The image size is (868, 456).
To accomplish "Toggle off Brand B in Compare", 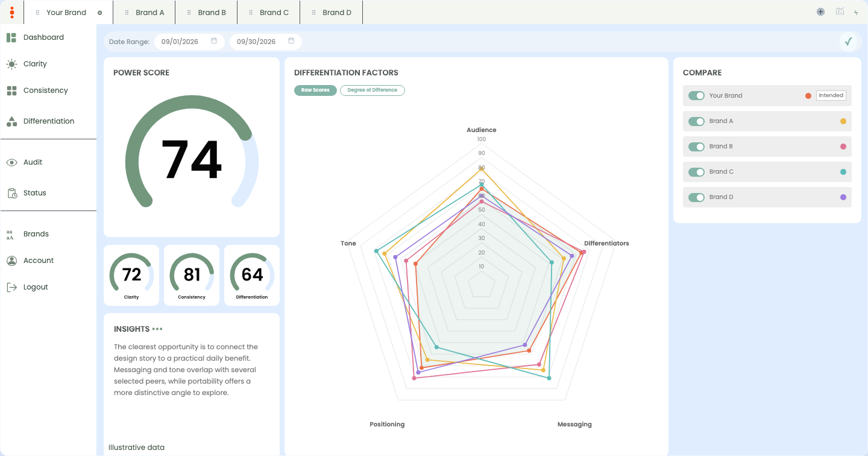I will click(697, 147).
